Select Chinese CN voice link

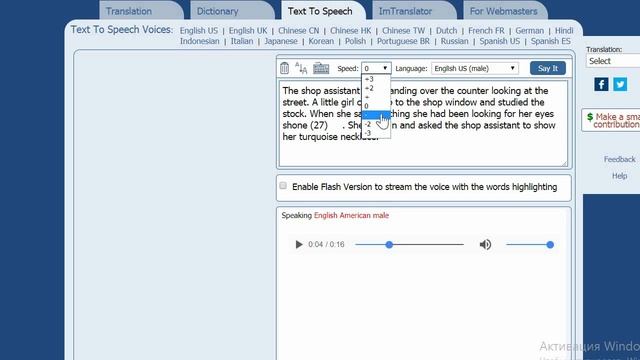pyautogui.click(x=298, y=31)
